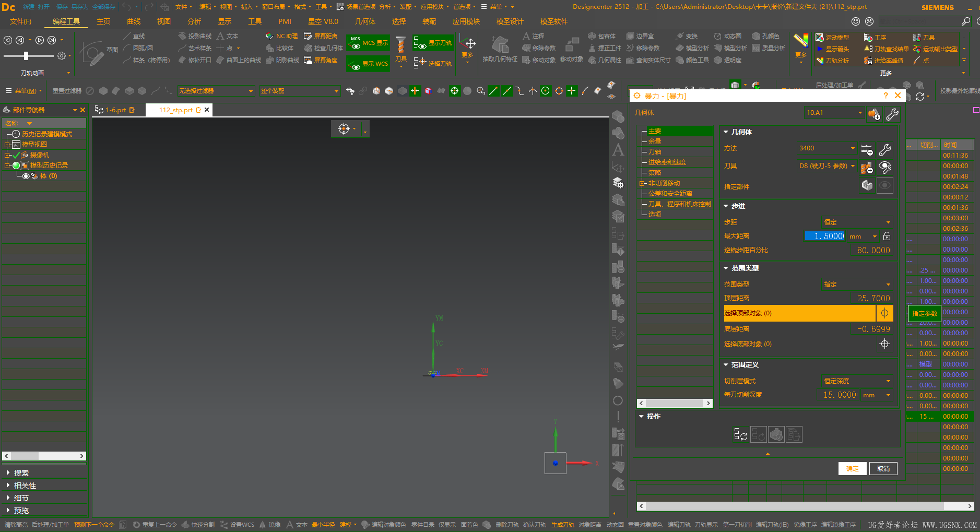Open the 切削层模式 dropdown

tap(857, 381)
